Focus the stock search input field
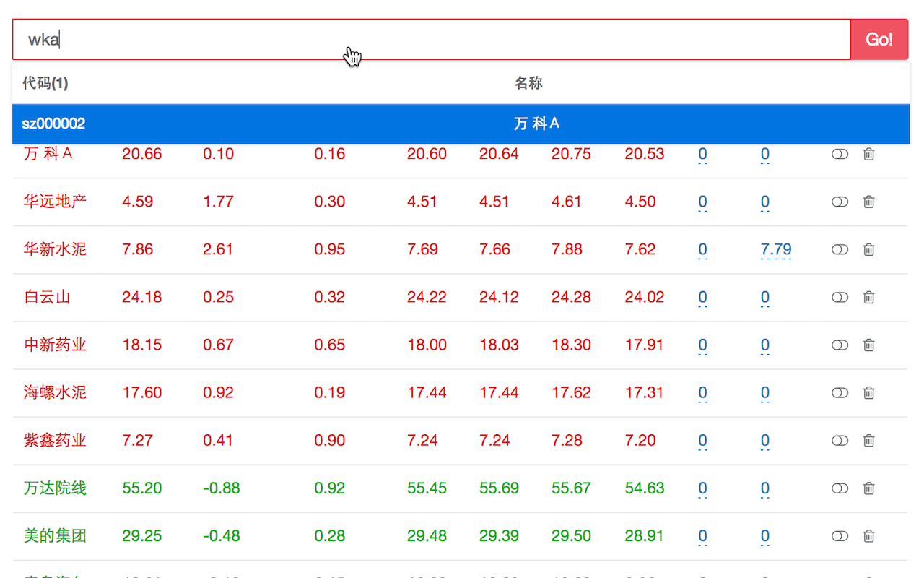Image resolution: width=924 pixels, height=578 pixels. pos(432,39)
